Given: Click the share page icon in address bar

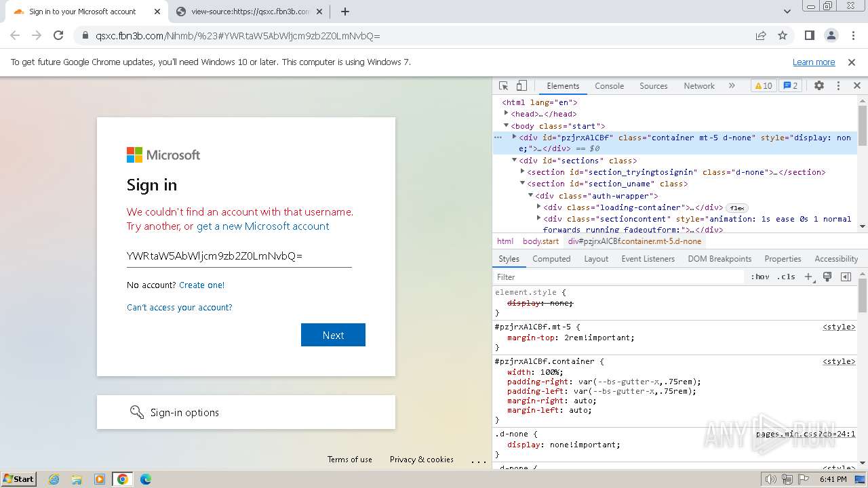Looking at the screenshot, I should tap(761, 35).
